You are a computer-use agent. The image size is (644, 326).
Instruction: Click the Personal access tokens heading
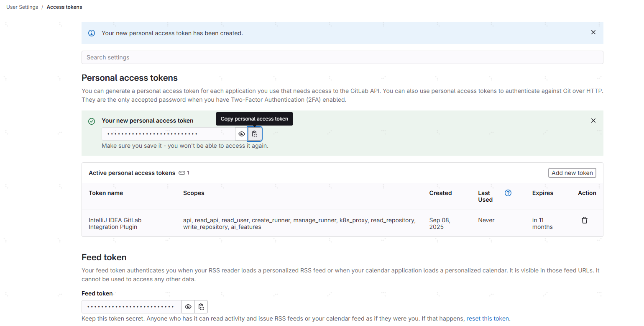tap(130, 78)
